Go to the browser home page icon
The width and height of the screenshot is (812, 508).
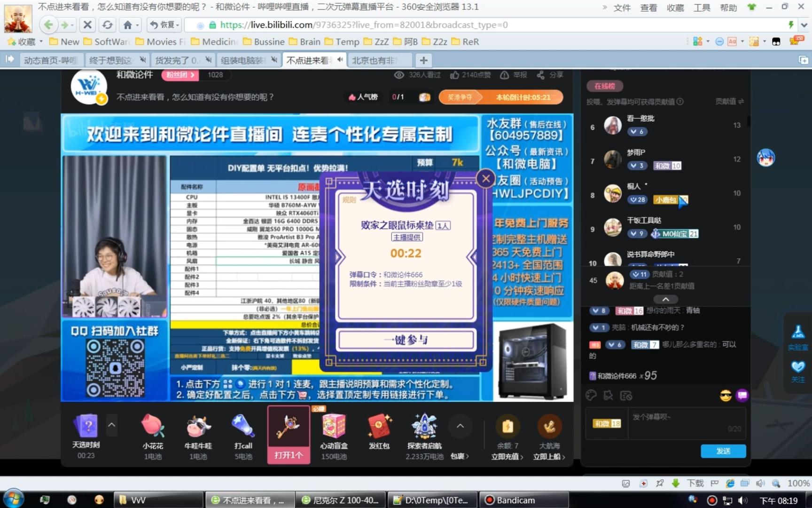(127, 25)
